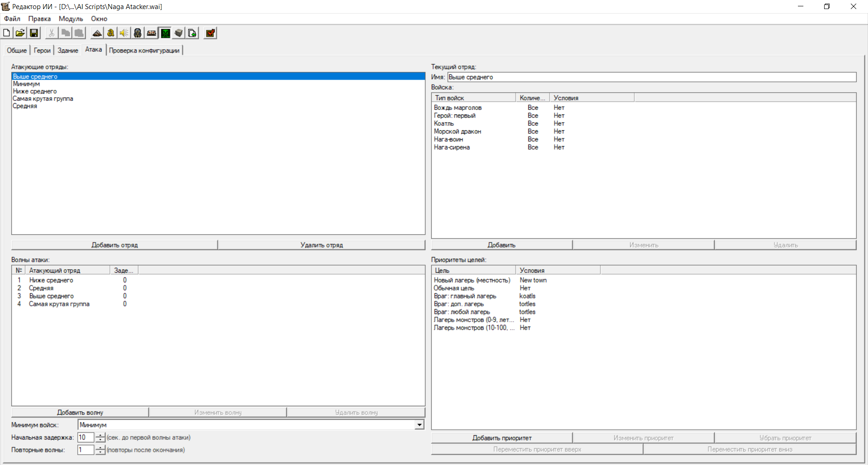Image resolution: width=868 pixels, height=465 pixels.
Task: Open the Проверка конфигурации tab
Action: point(144,50)
